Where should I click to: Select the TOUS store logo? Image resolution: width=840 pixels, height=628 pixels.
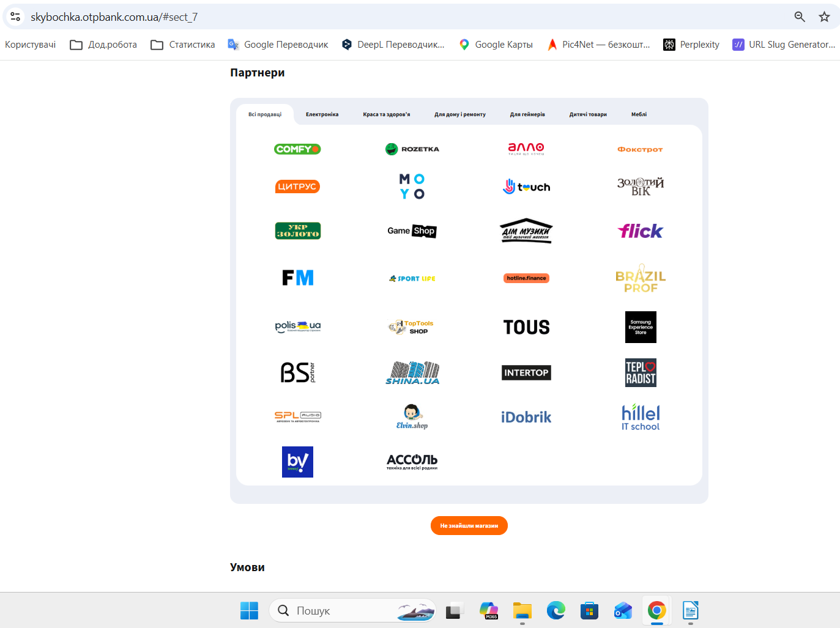click(x=526, y=327)
